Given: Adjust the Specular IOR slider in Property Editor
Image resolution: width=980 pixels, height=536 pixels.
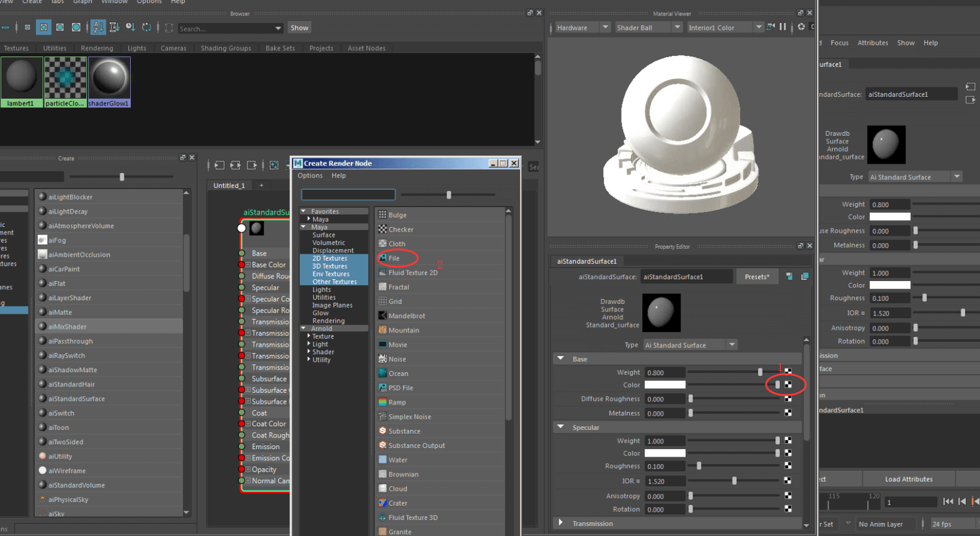Looking at the screenshot, I should coord(734,481).
